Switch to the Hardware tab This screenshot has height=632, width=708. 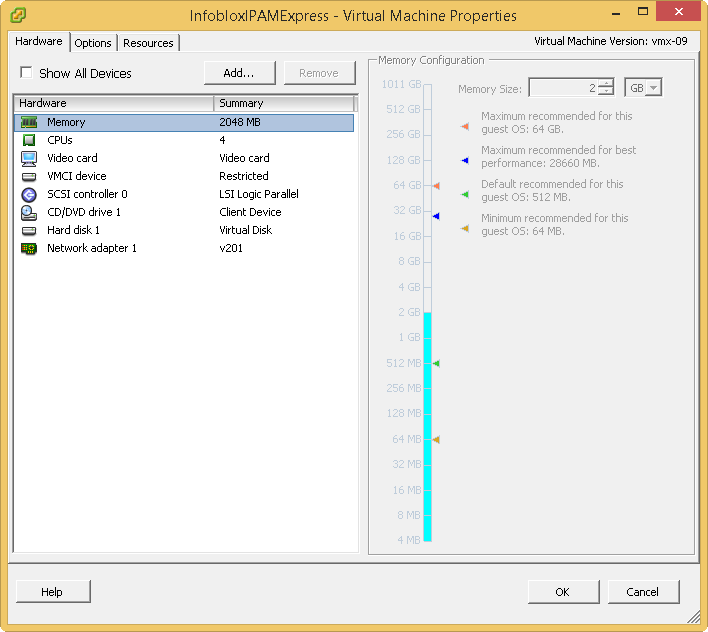[39, 42]
